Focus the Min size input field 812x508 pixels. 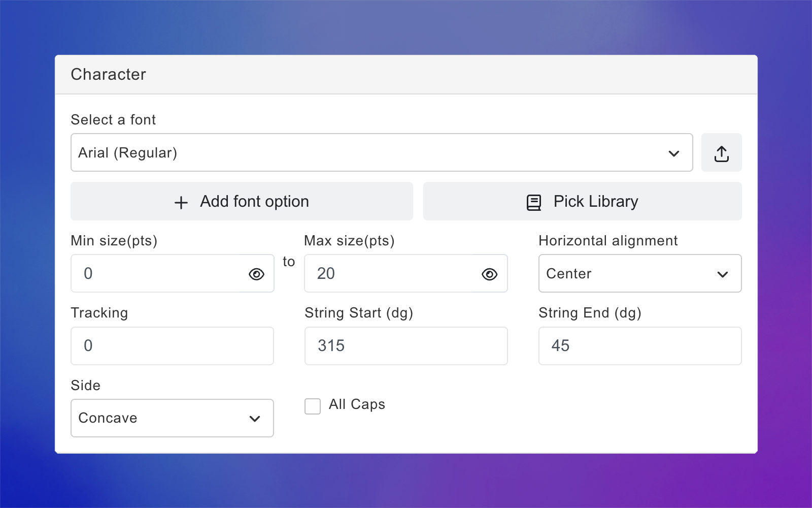coord(157,274)
